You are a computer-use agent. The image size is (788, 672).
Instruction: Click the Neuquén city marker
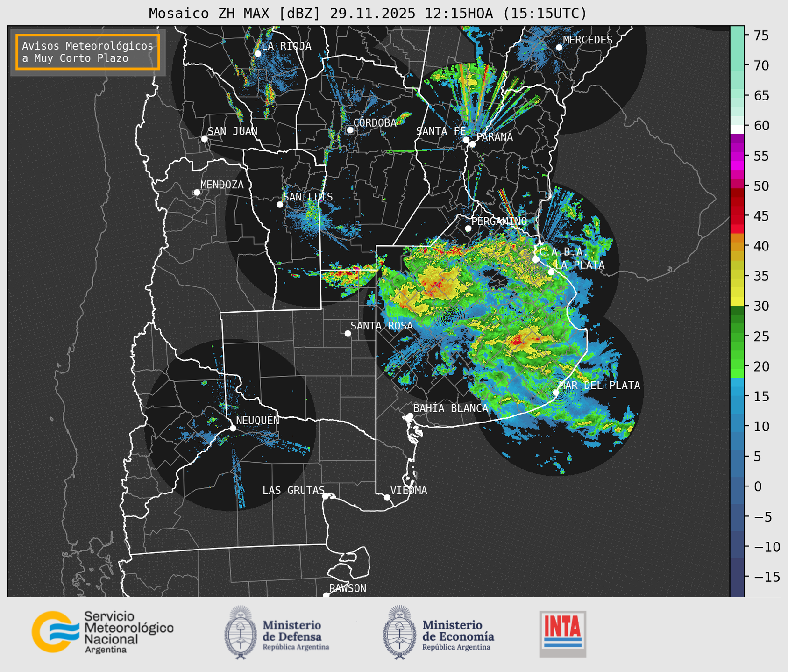pos(233,428)
